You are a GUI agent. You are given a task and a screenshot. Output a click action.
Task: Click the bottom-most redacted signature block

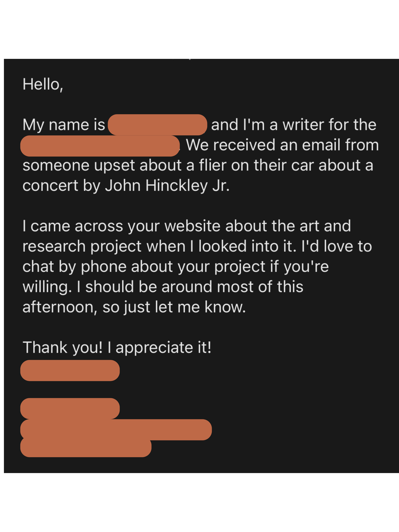pos(86,448)
